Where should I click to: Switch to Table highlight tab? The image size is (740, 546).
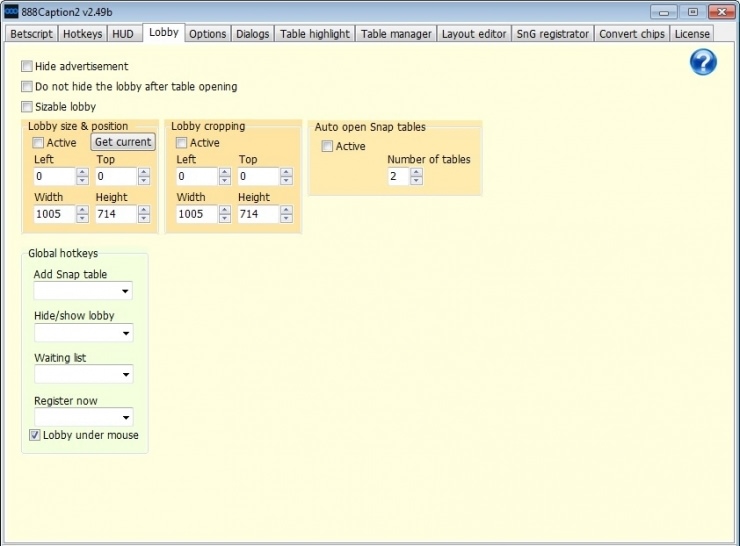pyautogui.click(x=315, y=34)
